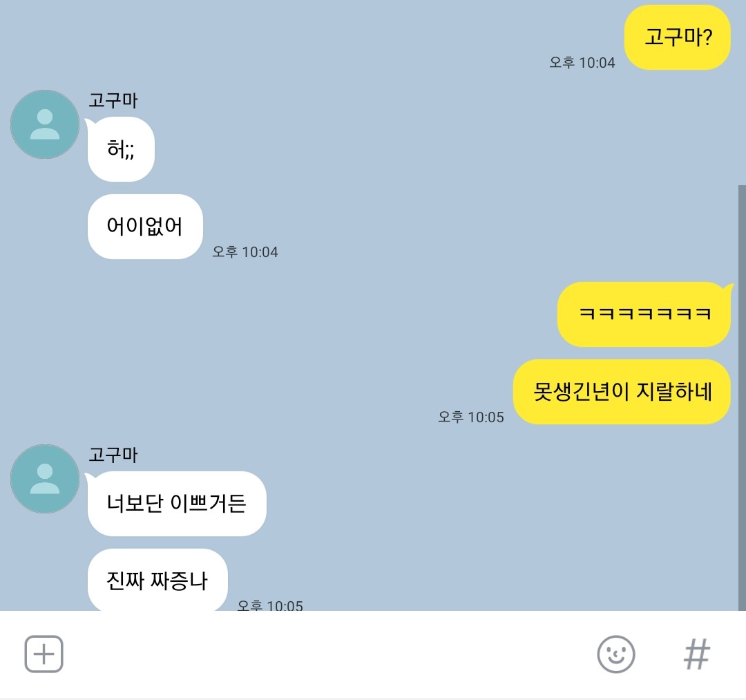Screen dimensions: 746x700
Task: Select the 'ㅋㅋㅋㅋㅋㅋㅋ' yellow bubble
Action: click(644, 314)
